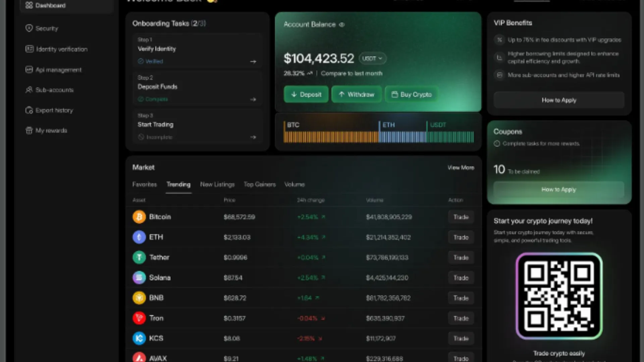Viewport: 644px width, 362px height.
Task: Select the BTC portfolio bar segment
Action: [x=331, y=137]
